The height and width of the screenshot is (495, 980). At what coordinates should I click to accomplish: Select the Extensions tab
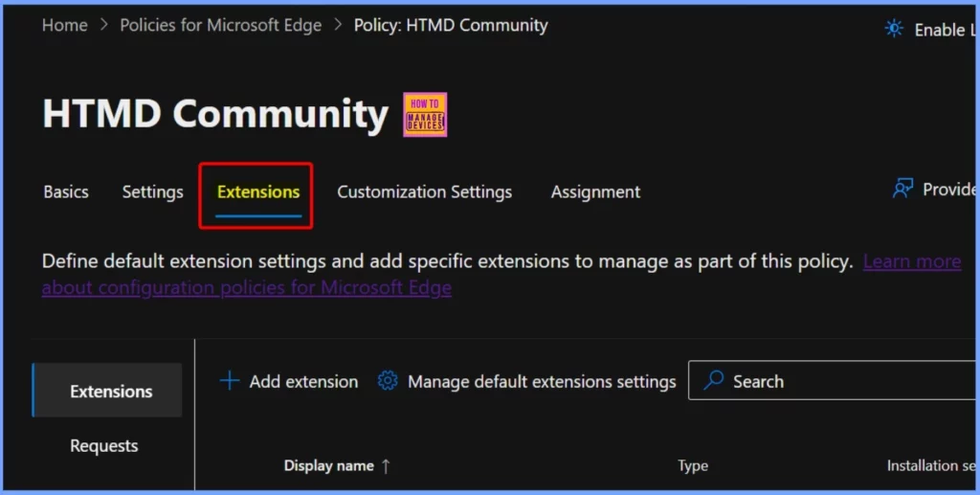coord(258,191)
